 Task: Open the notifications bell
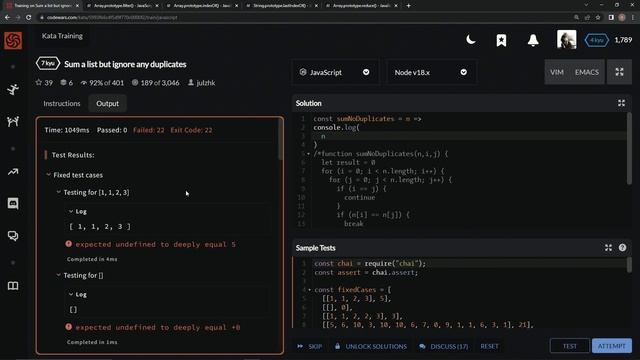[533, 40]
